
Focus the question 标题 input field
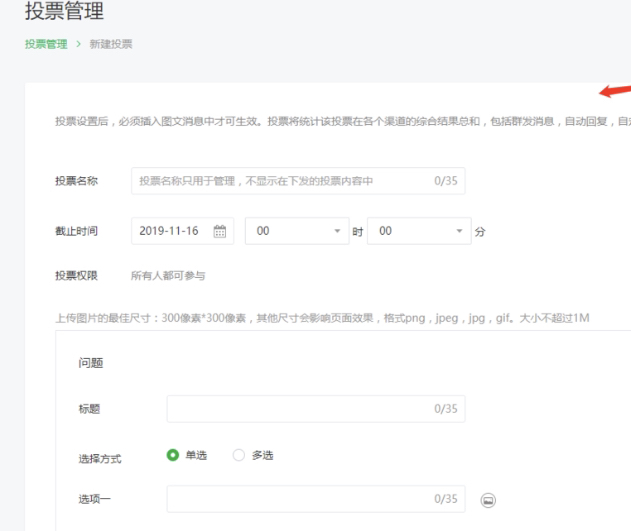[x=300, y=409]
